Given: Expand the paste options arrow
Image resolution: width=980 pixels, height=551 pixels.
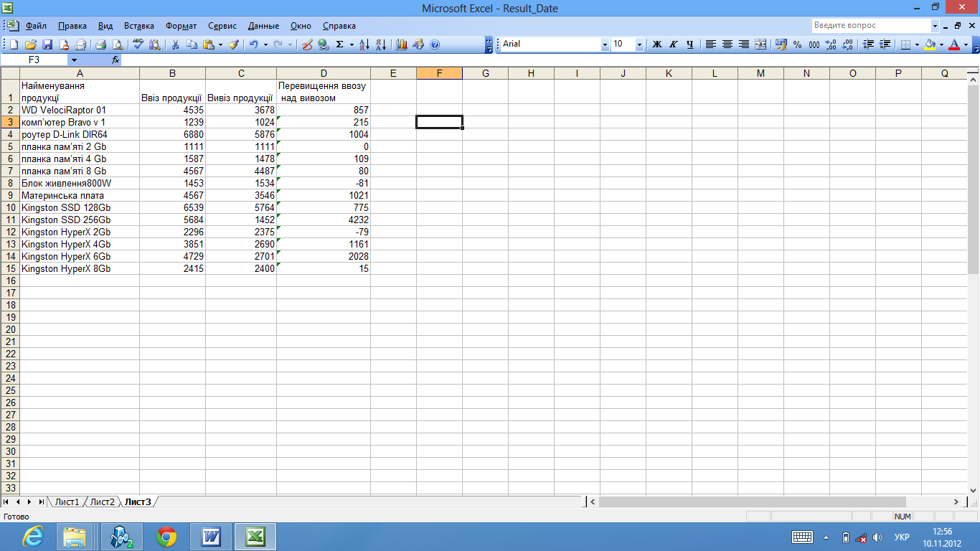Looking at the screenshot, I should (220, 44).
